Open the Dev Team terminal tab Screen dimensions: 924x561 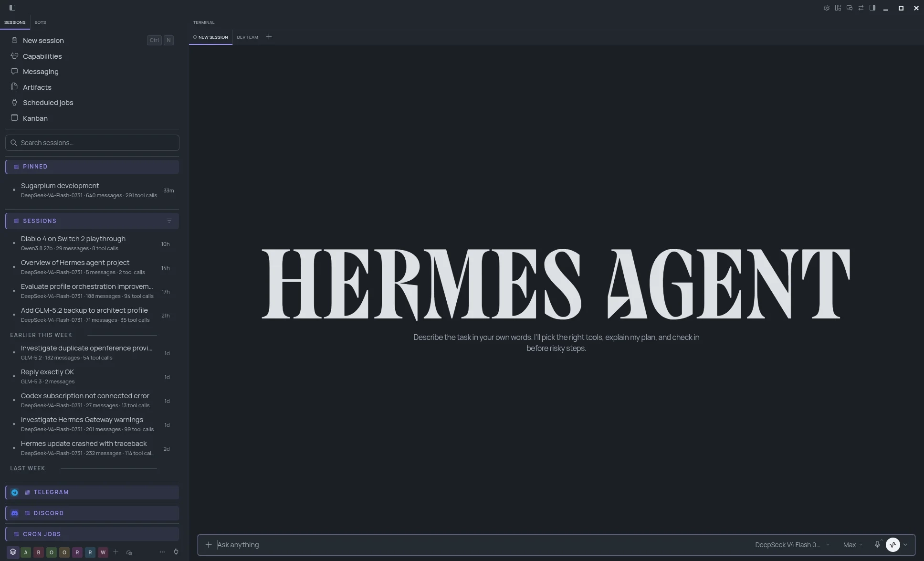point(247,37)
